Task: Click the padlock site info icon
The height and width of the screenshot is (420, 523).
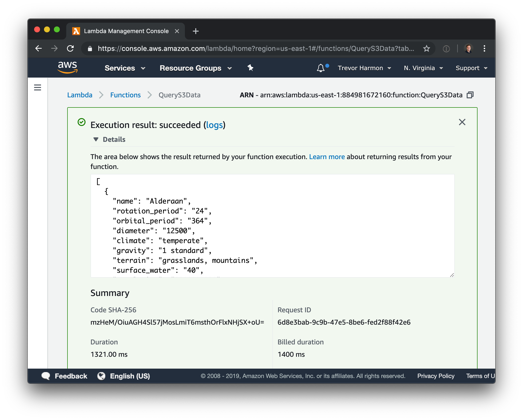Action: coord(90,49)
